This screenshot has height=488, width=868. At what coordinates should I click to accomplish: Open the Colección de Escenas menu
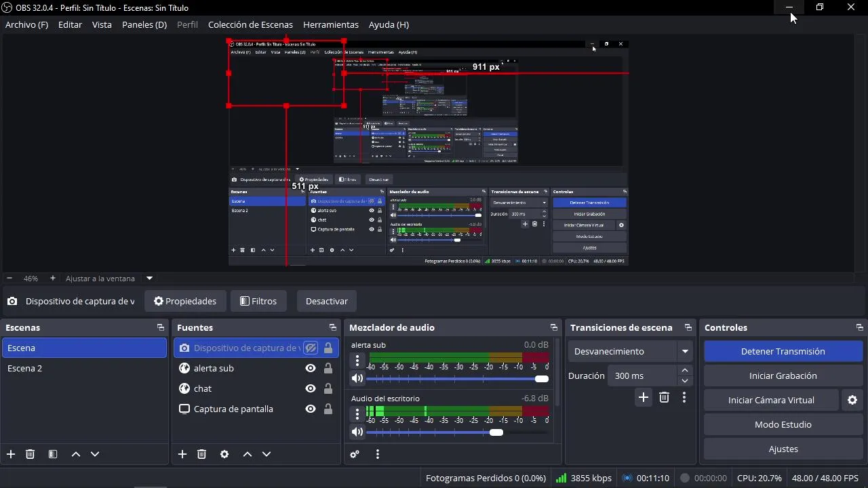point(250,24)
